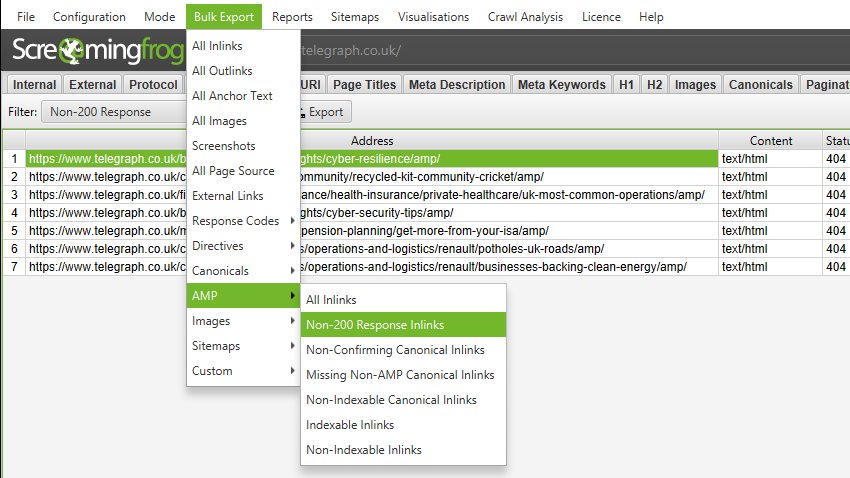Switch to the External tab
The height and width of the screenshot is (478, 850).
coord(92,85)
